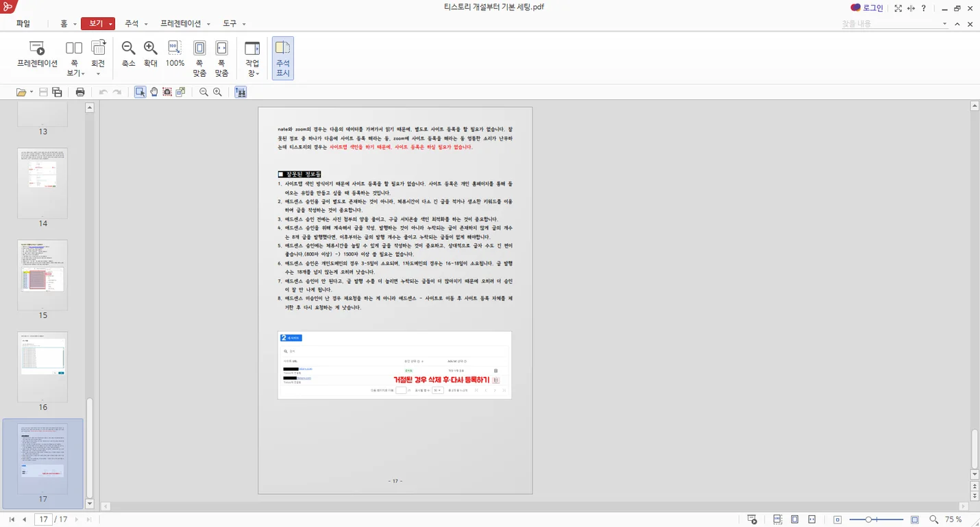Open the 쪽 보기 page view options
The image size is (980, 527).
pos(74,58)
